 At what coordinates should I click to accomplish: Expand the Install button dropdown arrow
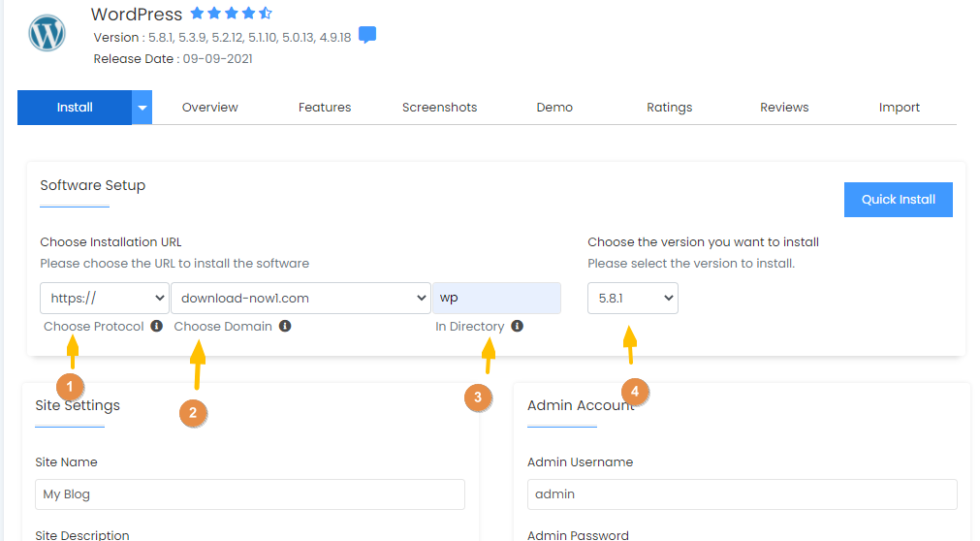pos(142,108)
